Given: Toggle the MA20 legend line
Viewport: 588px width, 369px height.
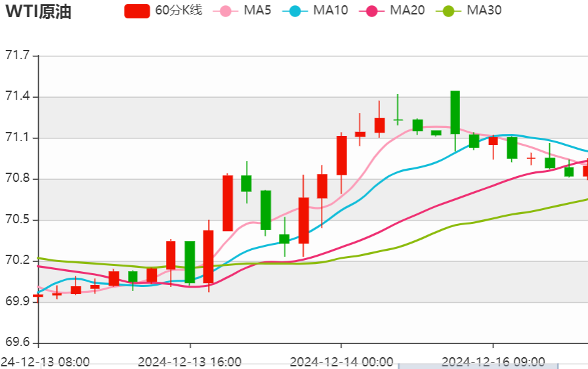Looking at the screenshot, I should pyautogui.click(x=392, y=11).
